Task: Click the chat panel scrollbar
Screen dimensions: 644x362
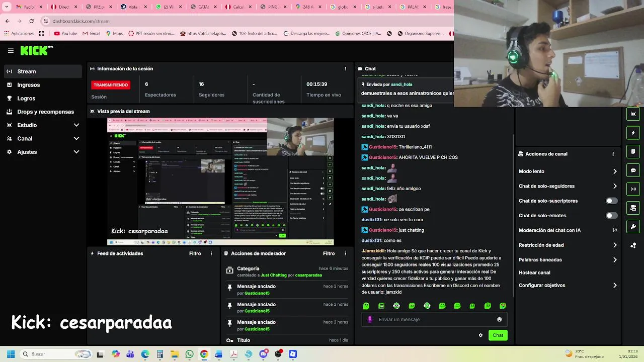Action: tap(513, 216)
